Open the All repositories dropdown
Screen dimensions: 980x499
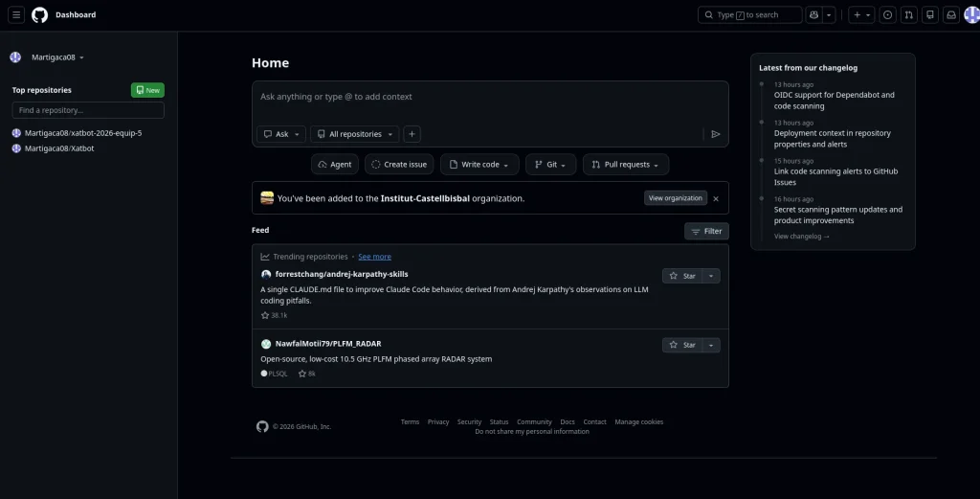[355, 134]
